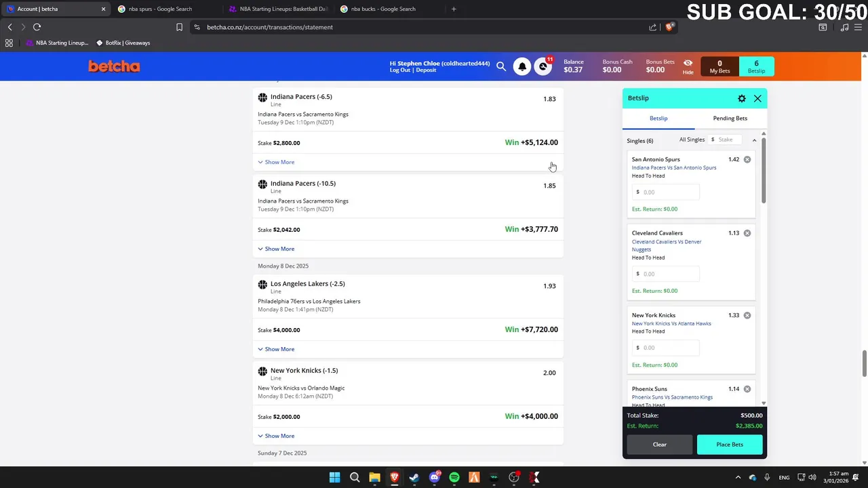Switch to the Betslip tab in panel
The image size is (868, 488).
pos(658,118)
